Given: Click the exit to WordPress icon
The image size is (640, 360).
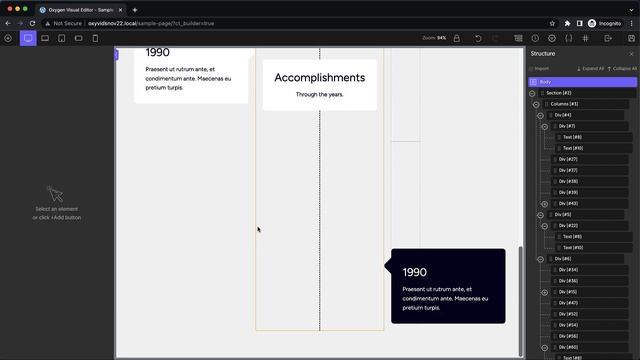Looking at the screenshot, I should tap(608, 38).
